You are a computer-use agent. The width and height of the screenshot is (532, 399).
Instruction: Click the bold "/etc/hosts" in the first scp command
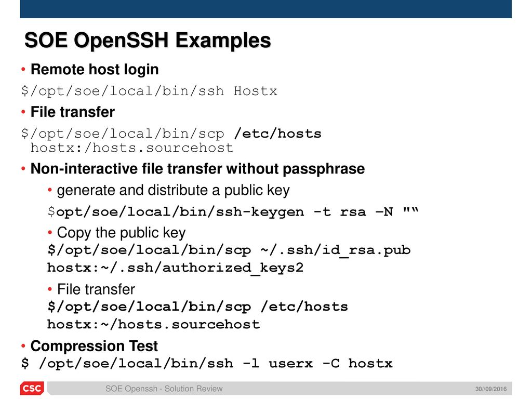(x=277, y=134)
